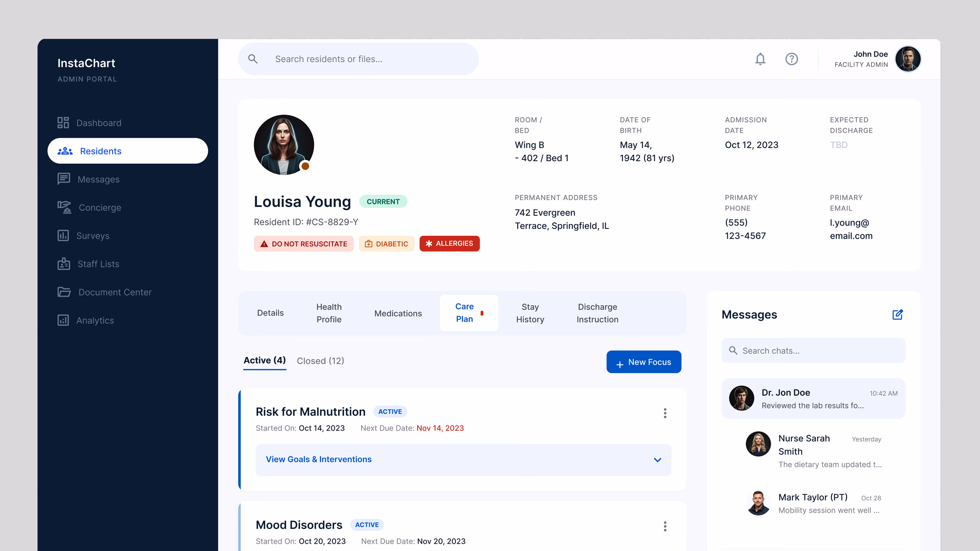Click the notifications bell icon
This screenshot has width=980, height=551.
coord(760,59)
